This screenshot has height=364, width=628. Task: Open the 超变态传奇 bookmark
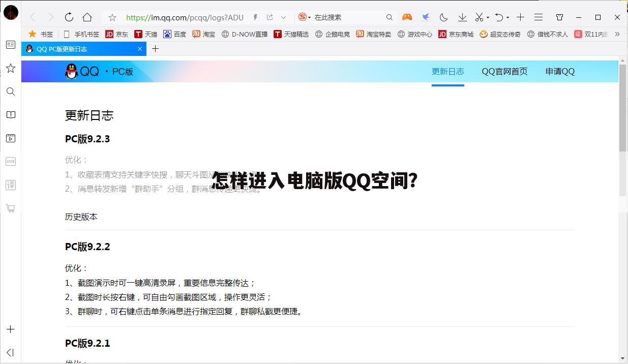tap(500, 34)
